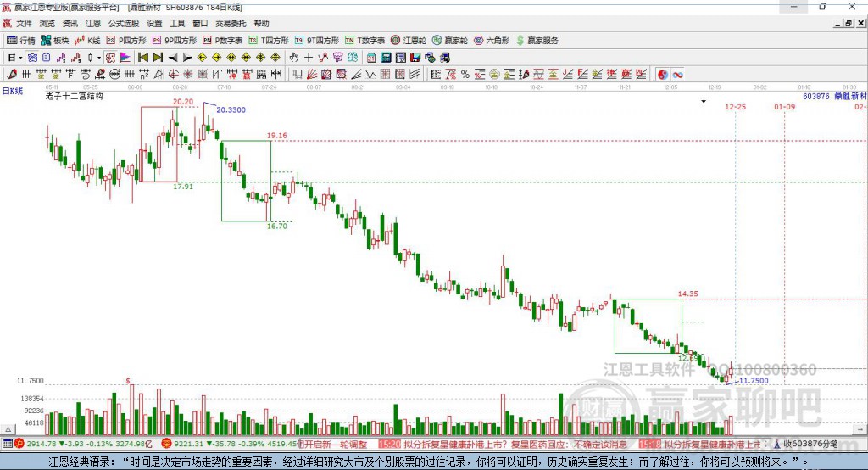
Task: Open the 9T四方形 tool
Action: [317, 41]
